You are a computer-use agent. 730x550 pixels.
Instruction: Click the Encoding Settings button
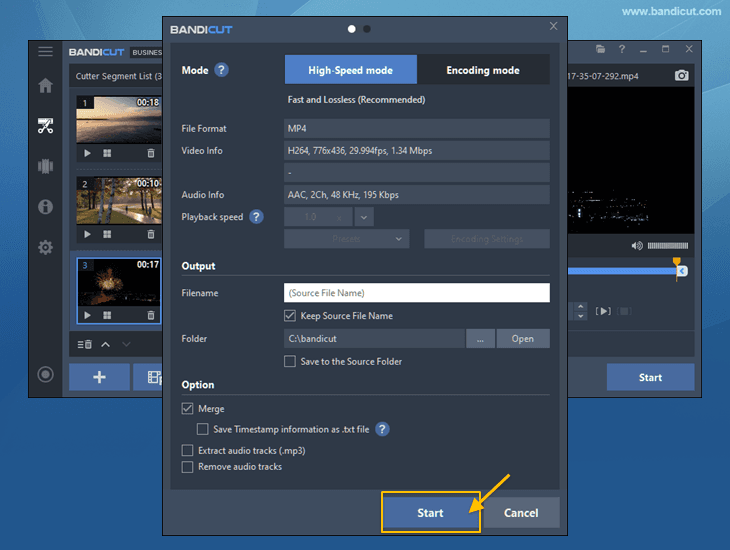click(x=487, y=239)
